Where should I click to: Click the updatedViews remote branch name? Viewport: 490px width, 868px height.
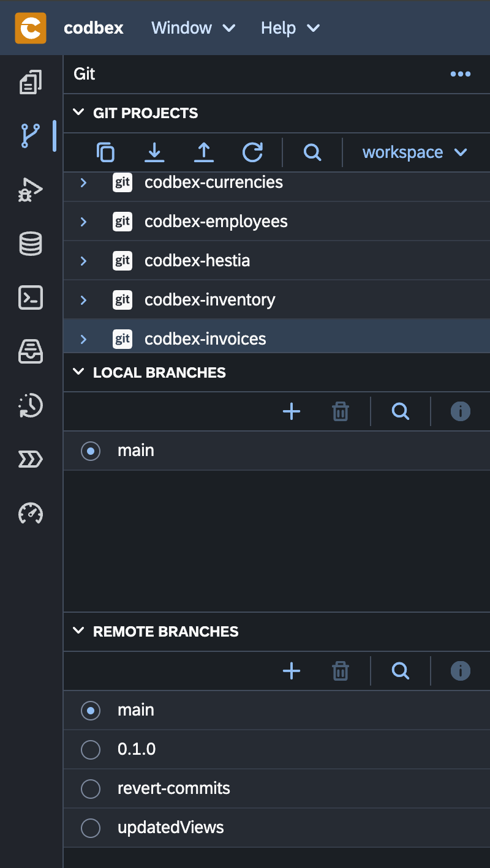[x=171, y=828]
